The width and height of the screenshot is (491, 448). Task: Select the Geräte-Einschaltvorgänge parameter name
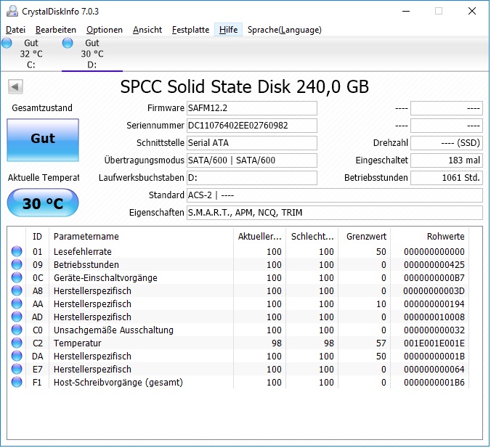pyautogui.click(x=105, y=278)
